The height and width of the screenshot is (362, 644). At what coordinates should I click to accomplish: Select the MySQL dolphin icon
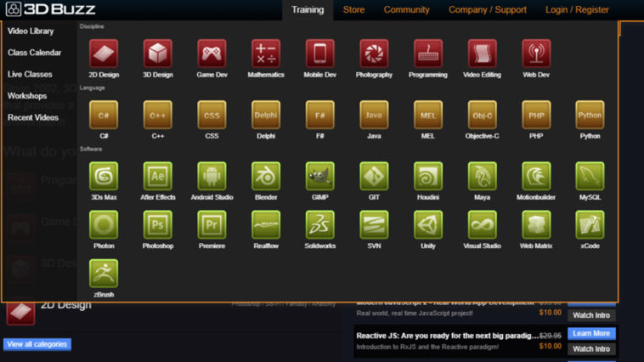tap(590, 176)
